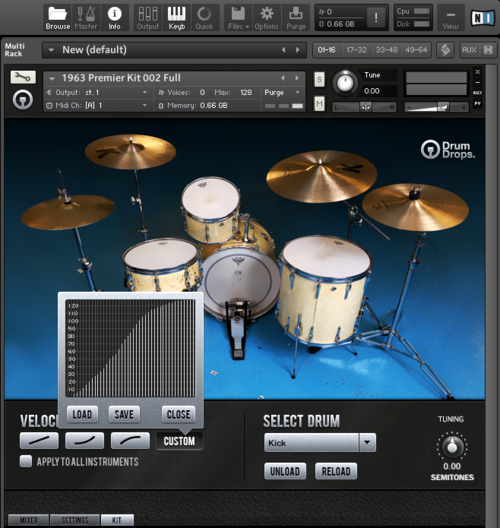Toggle the PV button

[x=477, y=103]
